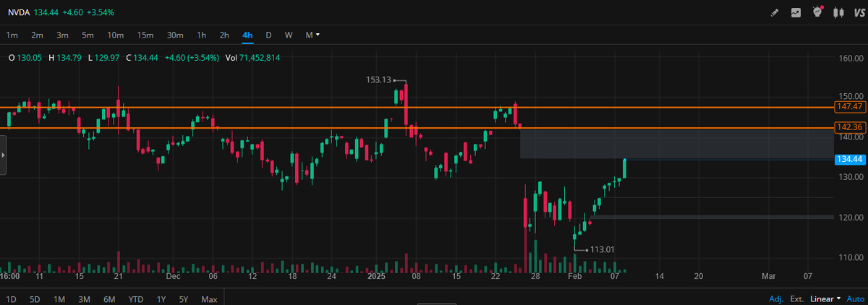Viewport: 868px width, 305px height.
Task: Set chart range to YTD
Action: (x=136, y=299)
